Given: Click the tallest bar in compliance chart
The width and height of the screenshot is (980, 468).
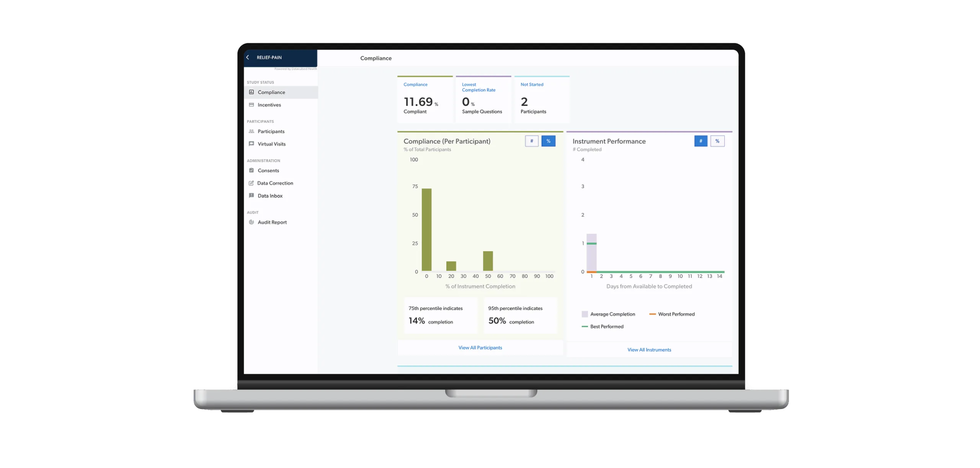Looking at the screenshot, I should point(426,230).
